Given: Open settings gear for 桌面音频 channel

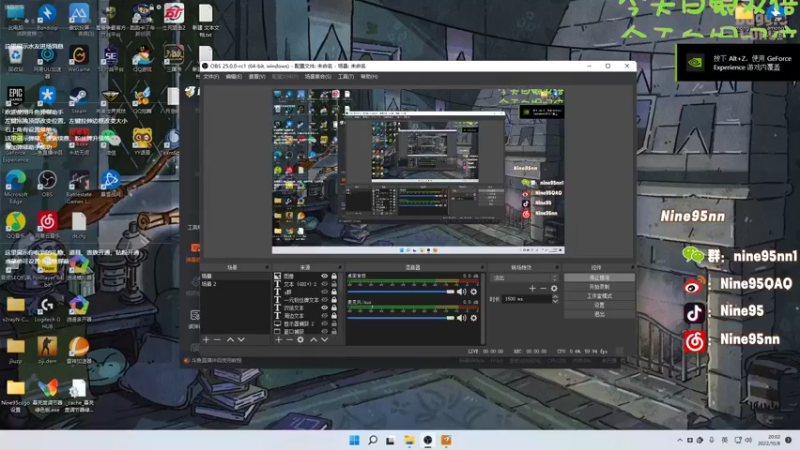Looking at the screenshot, I should coord(473,292).
